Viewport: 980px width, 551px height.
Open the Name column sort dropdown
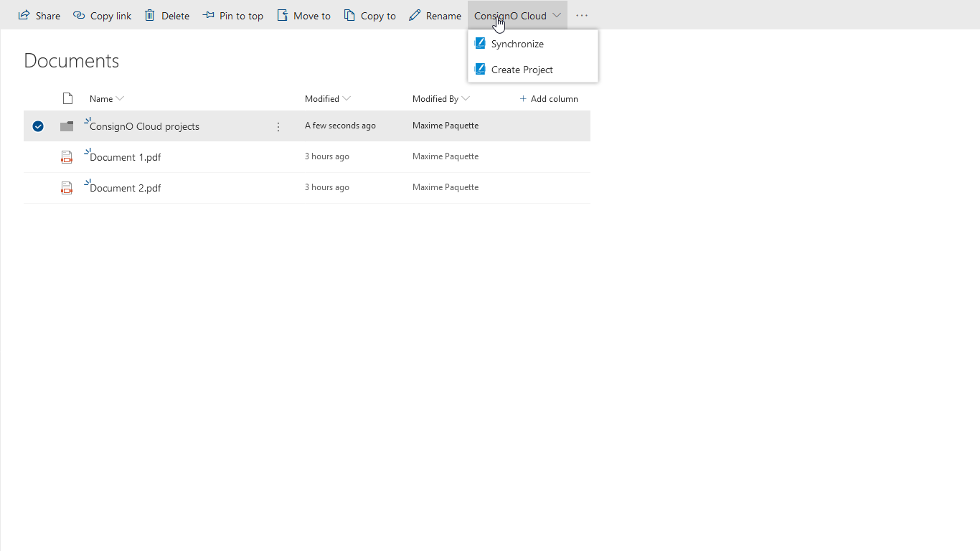(120, 98)
